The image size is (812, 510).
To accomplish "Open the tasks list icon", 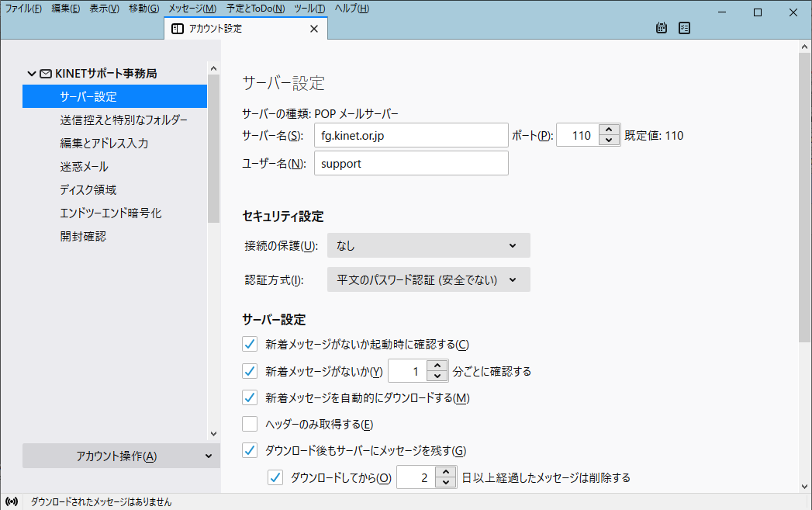I will (684, 28).
